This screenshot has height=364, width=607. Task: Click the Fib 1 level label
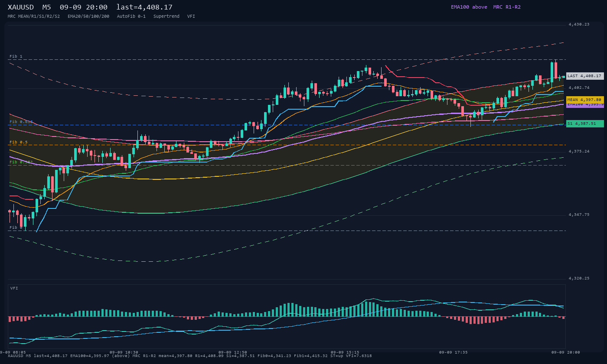click(x=16, y=56)
